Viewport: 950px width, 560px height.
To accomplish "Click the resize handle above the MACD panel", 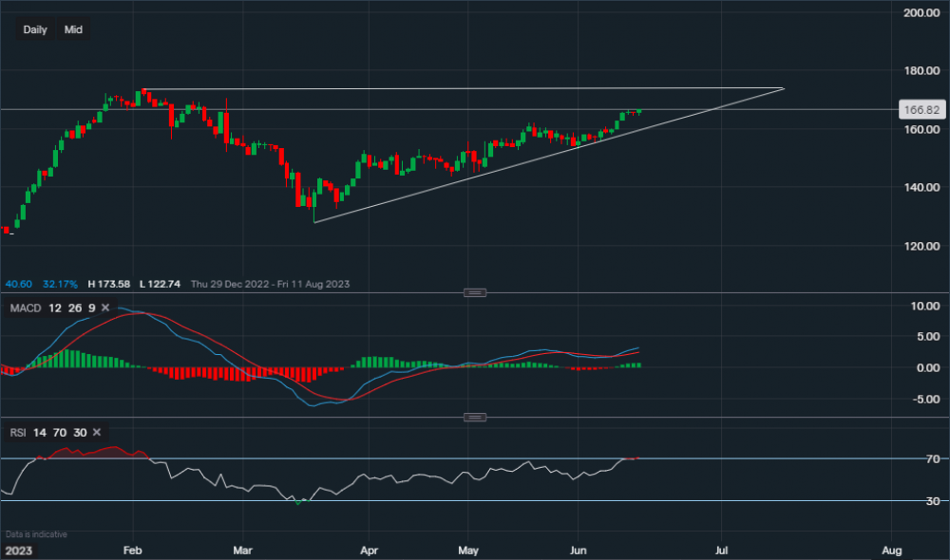I will (475, 292).
